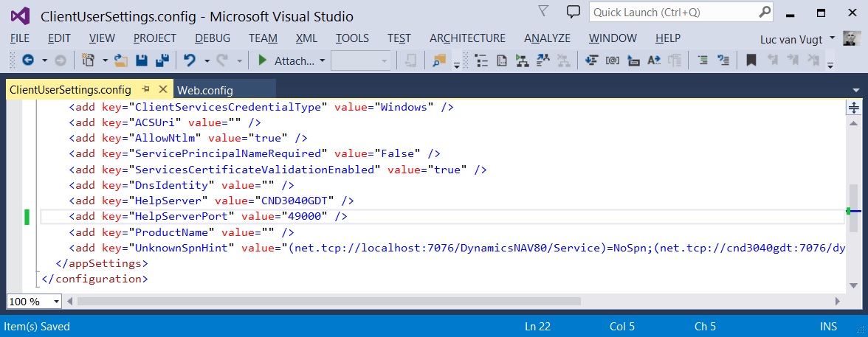The width and height of the screenshot is (868, 337).
Task: Click the greyed Navigate Forward arrow icon
Action: tap(61, 60)
